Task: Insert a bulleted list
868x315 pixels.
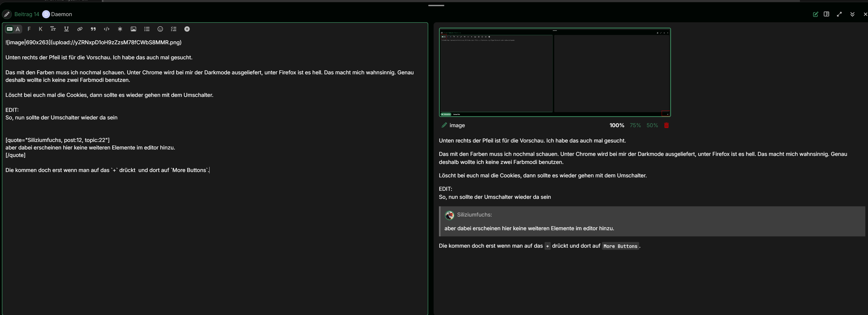Action: click(147, 29)
